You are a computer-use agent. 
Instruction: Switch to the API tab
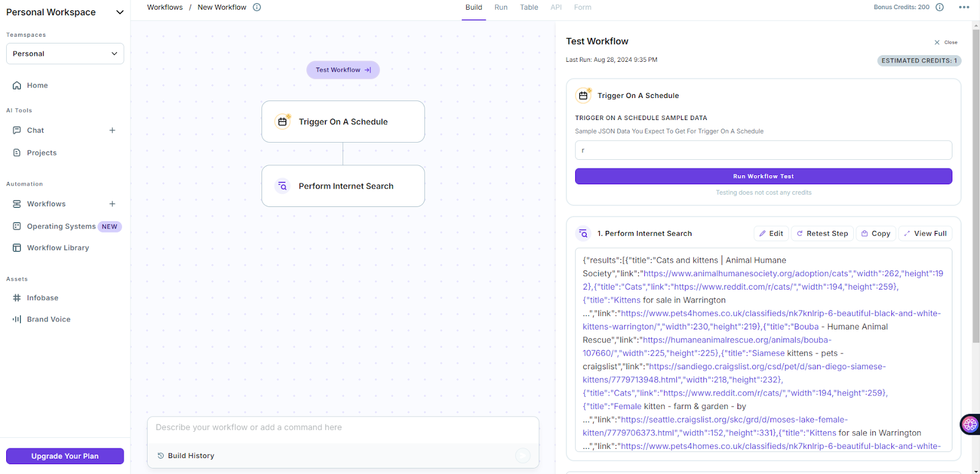pos(556,7)
